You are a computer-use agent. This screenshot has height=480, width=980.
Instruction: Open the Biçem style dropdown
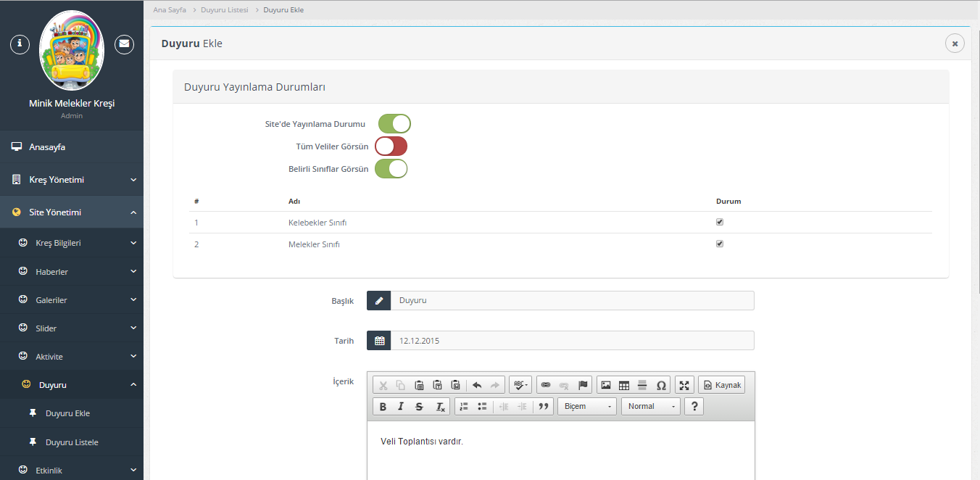[x=587, y=407]
